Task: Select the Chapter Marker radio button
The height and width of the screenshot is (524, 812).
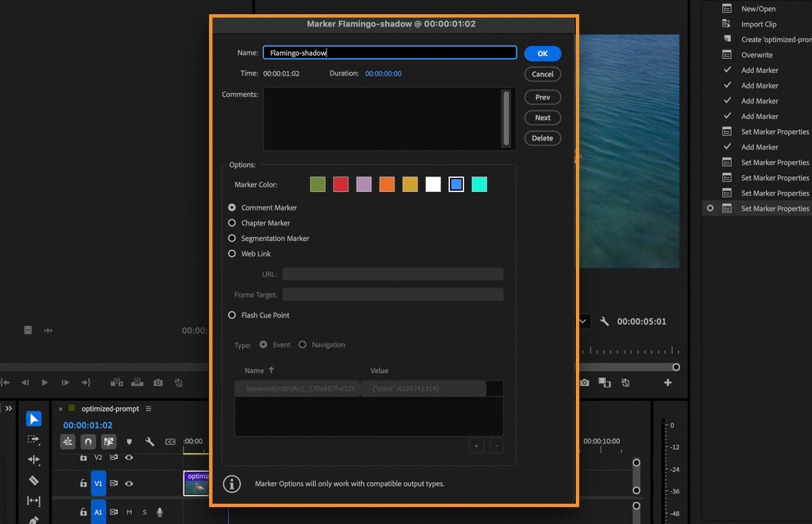Action: [x=232, y=223]
